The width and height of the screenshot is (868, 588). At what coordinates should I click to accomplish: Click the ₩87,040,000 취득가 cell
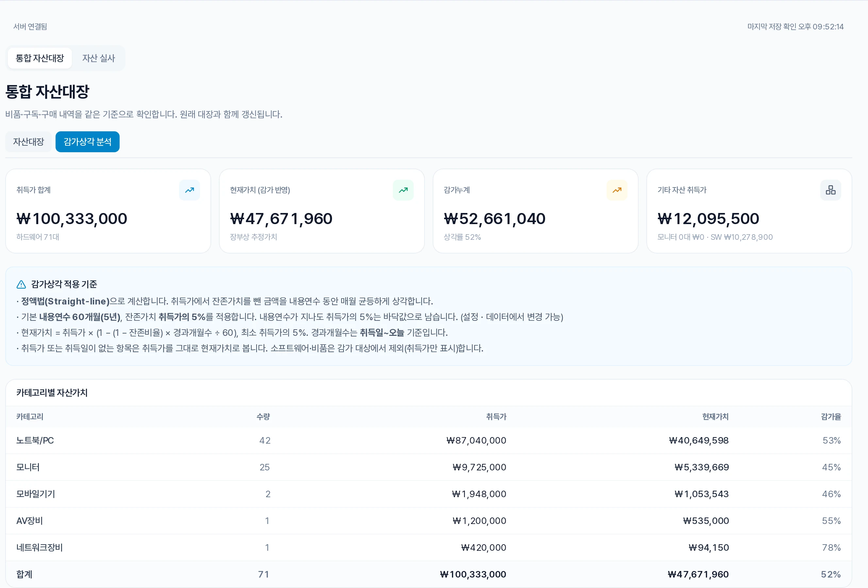click(476, 441)
